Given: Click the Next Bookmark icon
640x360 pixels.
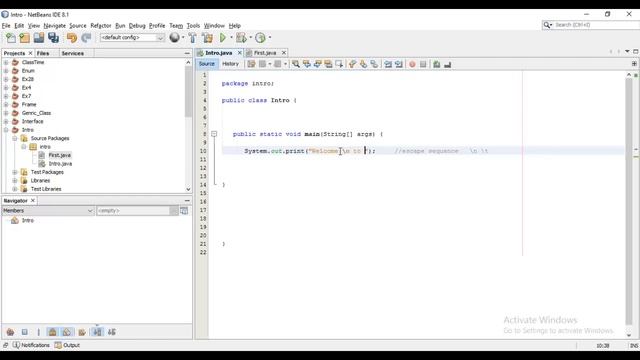Looking at the screenshot, I should click(x=363, y=64).
